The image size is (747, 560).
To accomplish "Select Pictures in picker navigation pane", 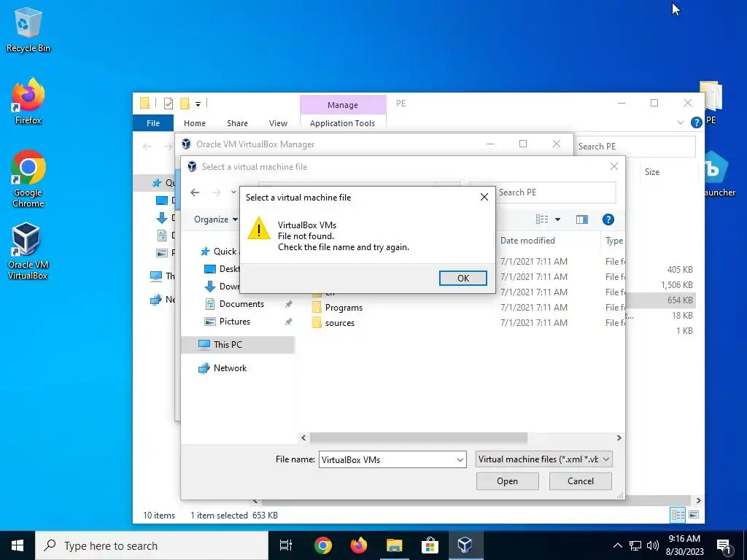I will 234,322.
